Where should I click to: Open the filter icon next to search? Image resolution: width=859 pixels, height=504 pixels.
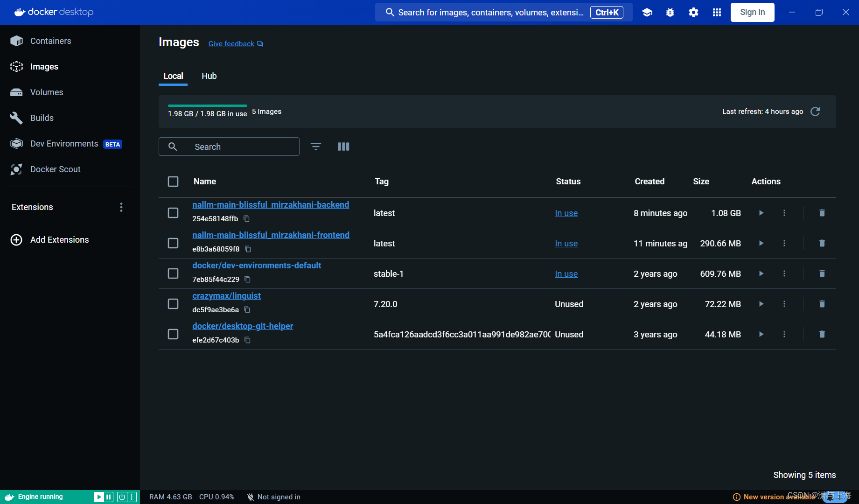[x=316, y=147]
